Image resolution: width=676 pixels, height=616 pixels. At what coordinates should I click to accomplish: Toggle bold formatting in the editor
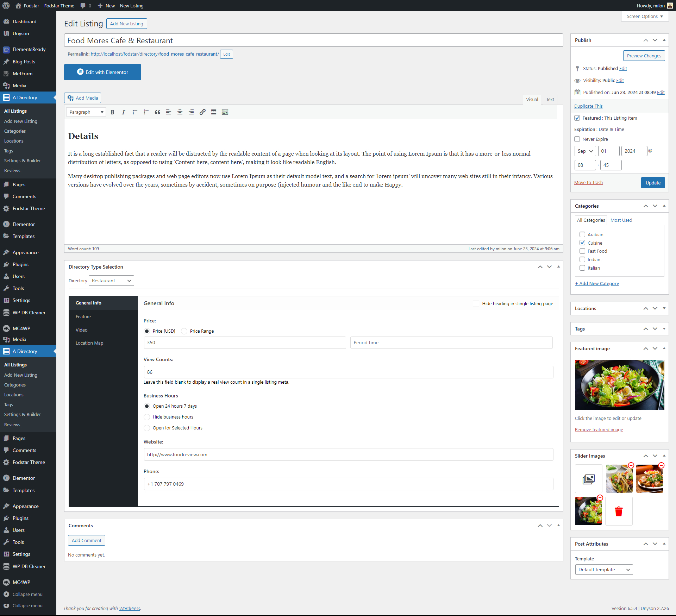click(112, 112)
